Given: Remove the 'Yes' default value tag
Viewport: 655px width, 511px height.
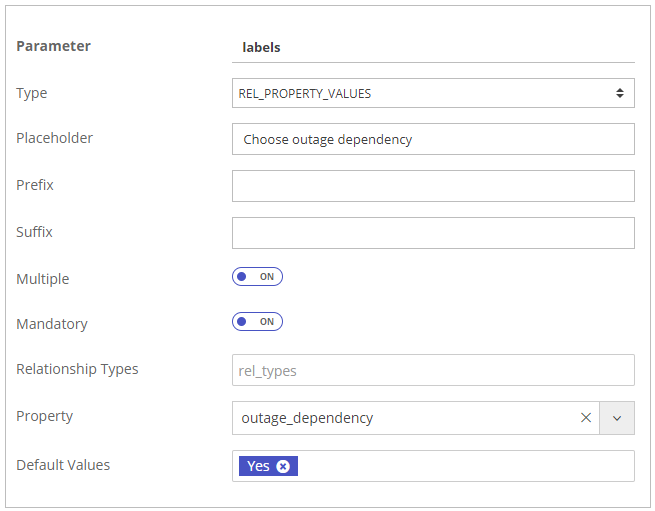Looking at the screenshot, I should [283, 466].
